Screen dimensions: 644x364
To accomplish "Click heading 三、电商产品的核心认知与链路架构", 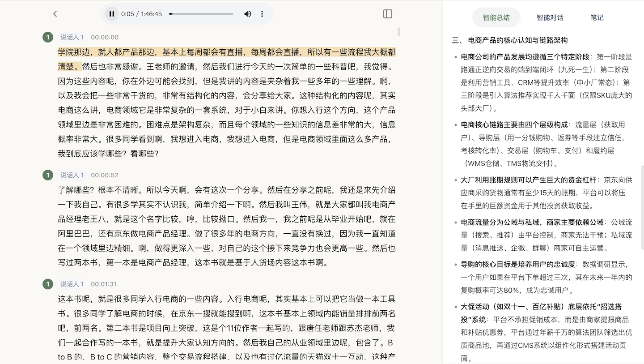I will click(510, 40).
